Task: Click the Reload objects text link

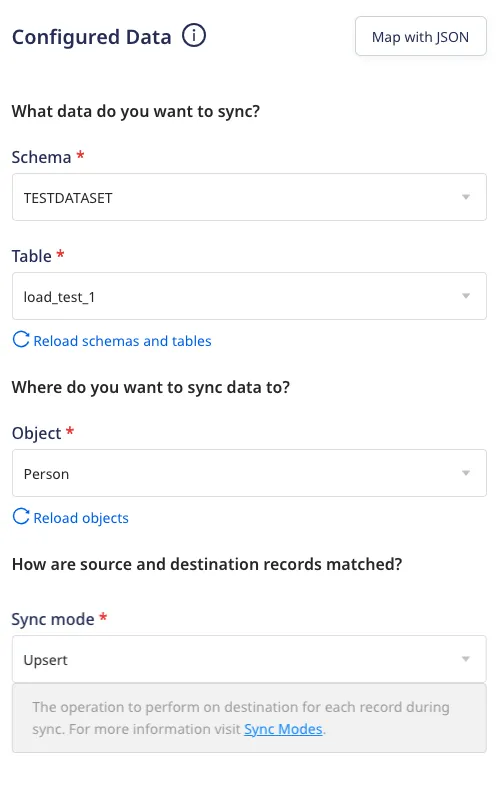Action: click(x=81, y=518)
